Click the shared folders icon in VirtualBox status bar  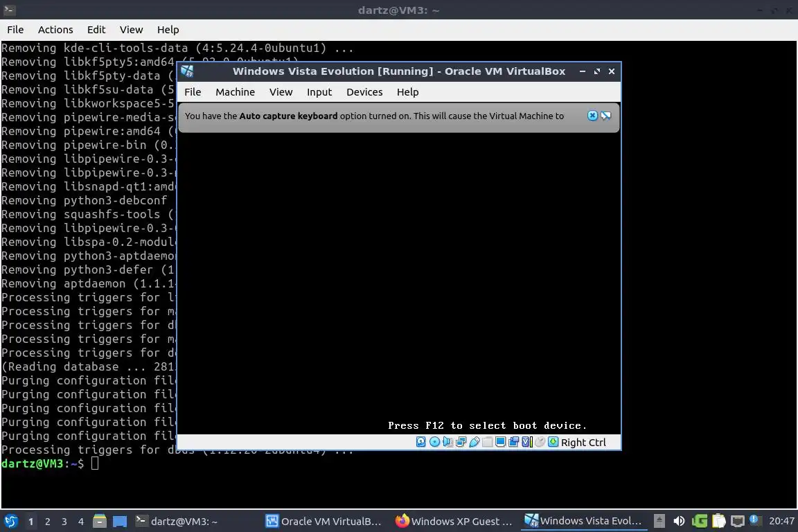(x=488, y=442)
